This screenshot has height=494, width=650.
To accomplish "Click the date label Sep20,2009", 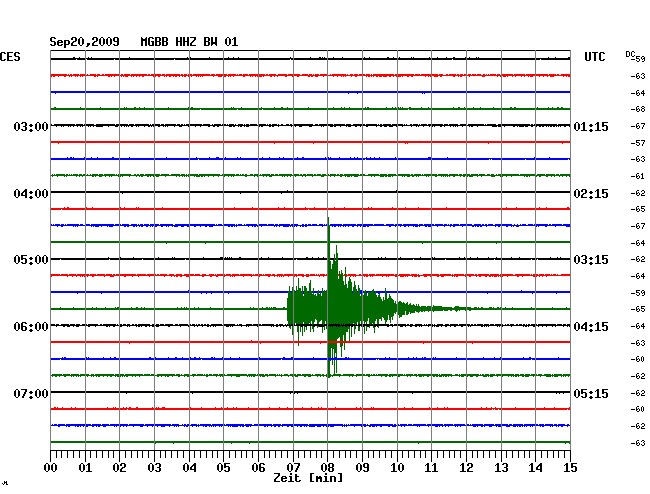I will tap(84, 42).
